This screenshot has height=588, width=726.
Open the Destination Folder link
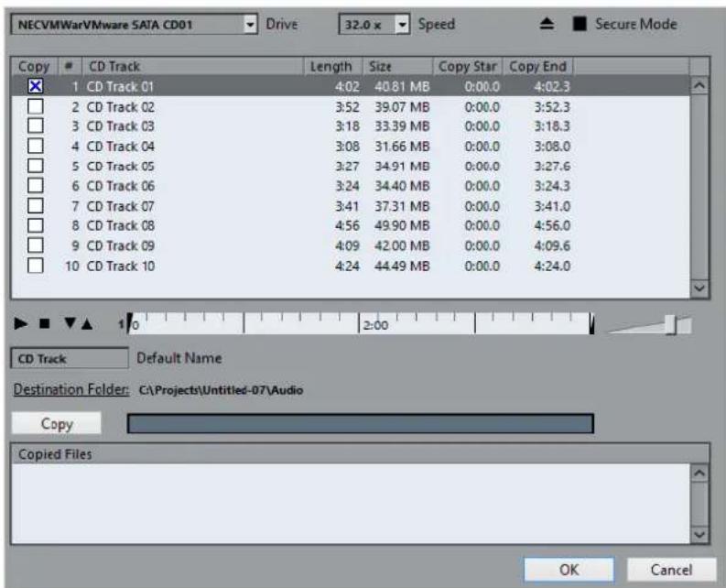(71, 389)
